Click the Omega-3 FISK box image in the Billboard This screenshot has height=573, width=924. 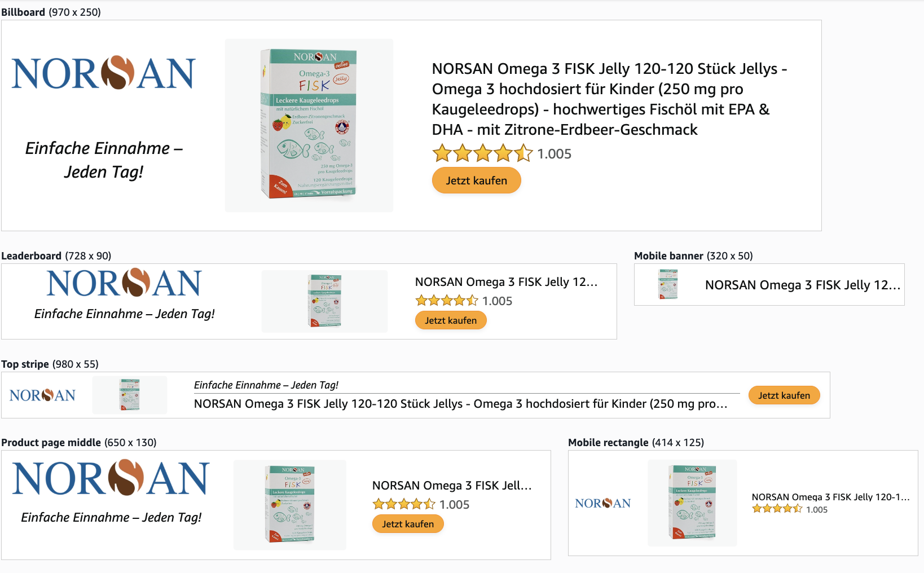309,125
